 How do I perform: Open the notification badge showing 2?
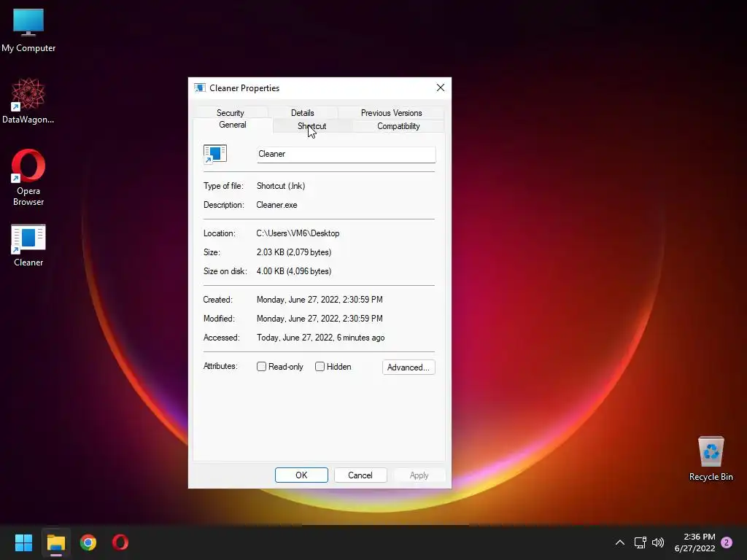tap(727, 542)
